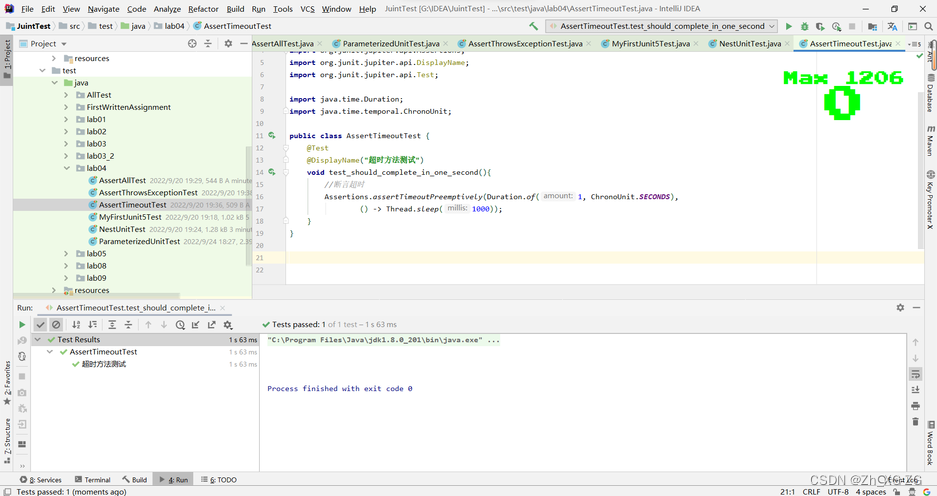Image resolution: width=937 pixels, height=496 pixels.
Task: Switch to MyFirstJunit5Test.java tab
Action: (x=650, y=44)
